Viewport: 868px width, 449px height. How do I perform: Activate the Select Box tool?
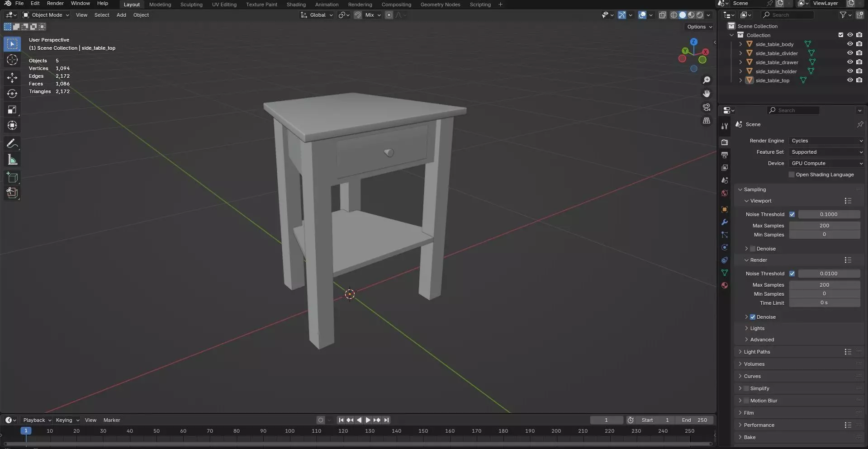coord(12,44)
